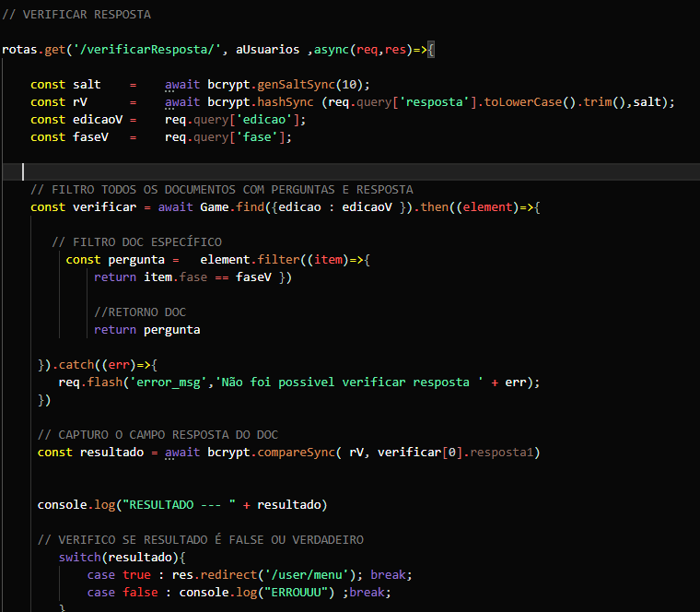Click the 'edicaoV' constant declaration name
Screen dimensions: 700x612
click(98, 120)
